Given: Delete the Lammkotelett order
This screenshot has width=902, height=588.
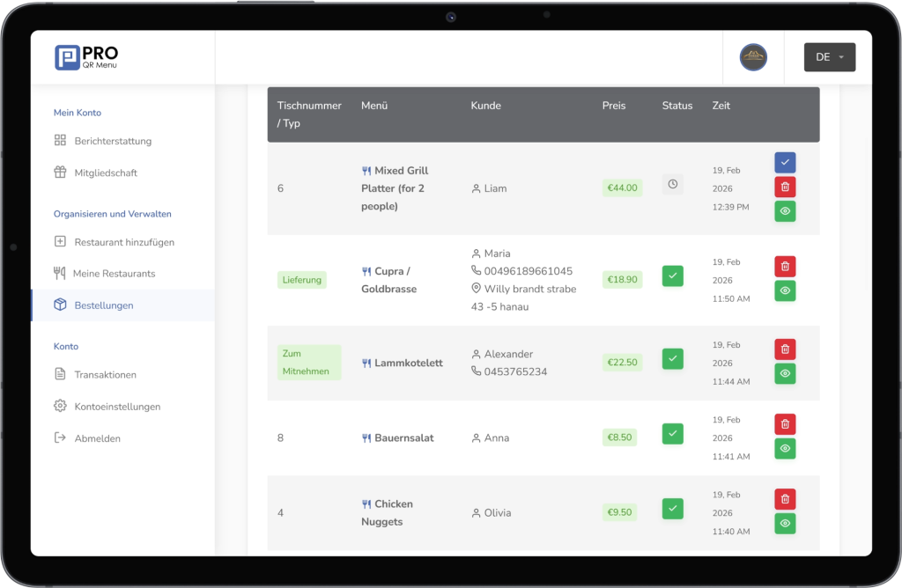Looking at the screenshot, I should coord(785,349).
